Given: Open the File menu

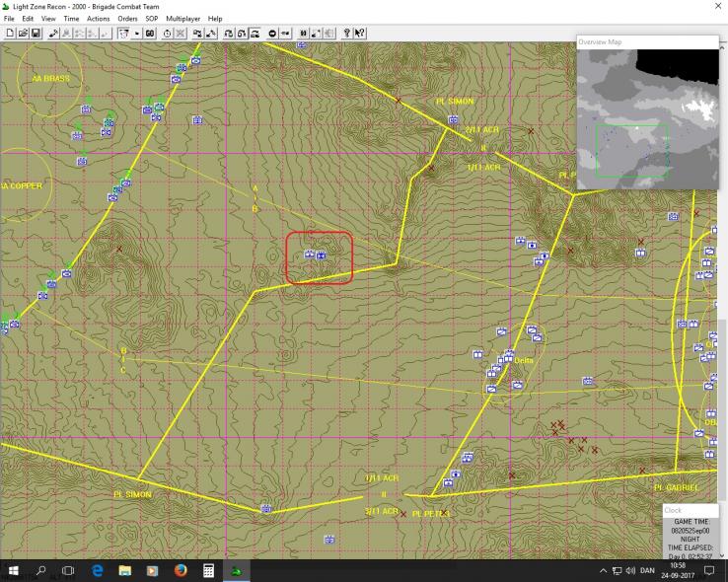Looking at the screenshot, I should tap(9, 19).
